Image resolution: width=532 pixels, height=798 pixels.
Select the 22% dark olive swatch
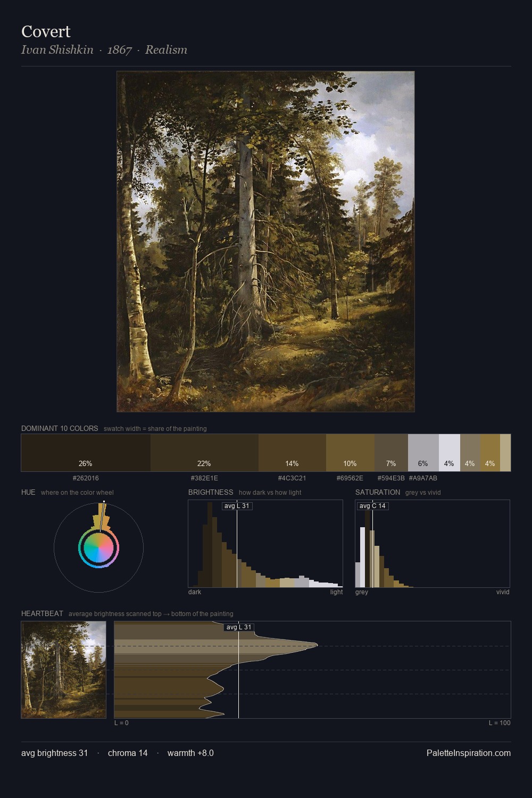204,453
